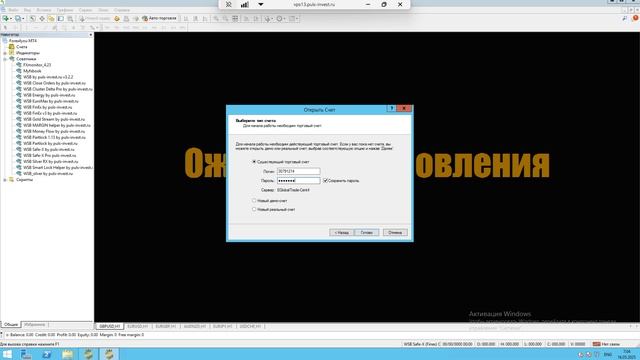Open the AUDNZD,H1 chart tab

point(194,326)
